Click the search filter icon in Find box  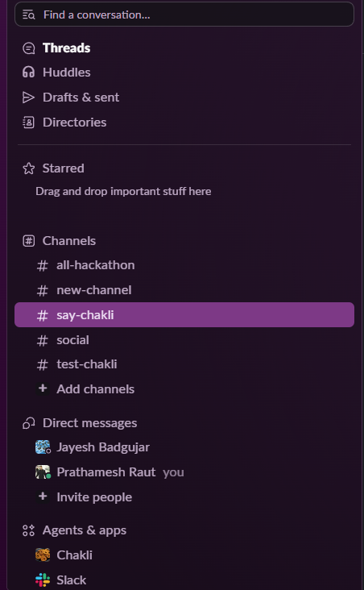(28, 15)
